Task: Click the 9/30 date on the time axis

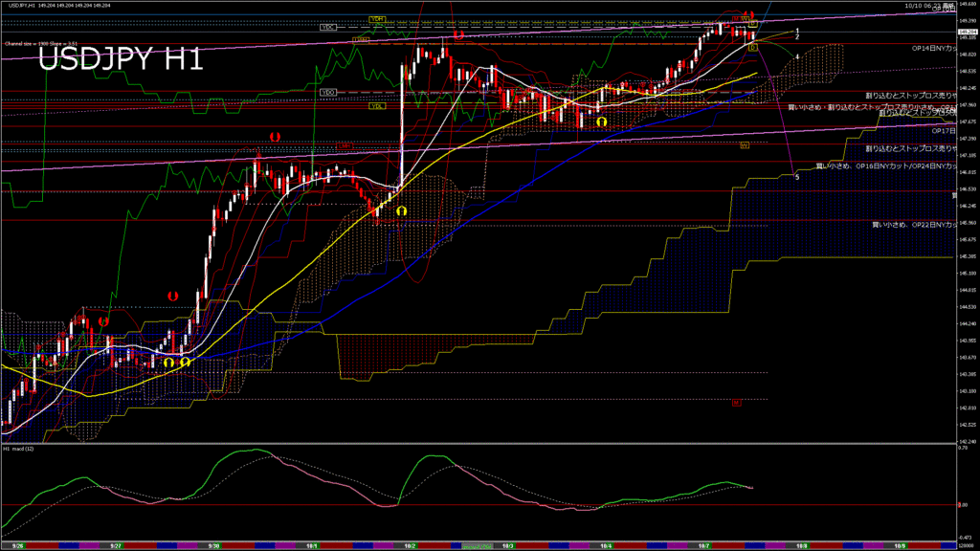Action: click(213, 546)
